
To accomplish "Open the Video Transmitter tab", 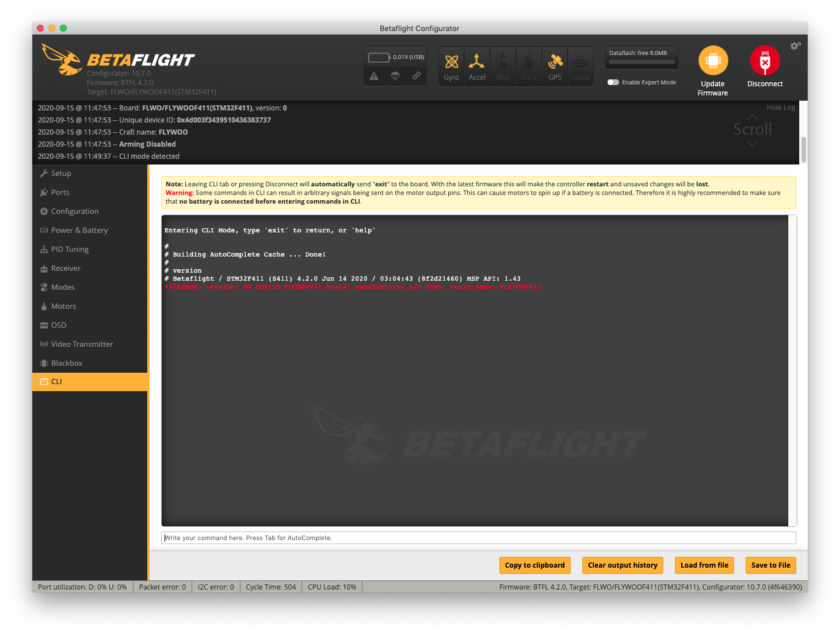I will (90, 344).
